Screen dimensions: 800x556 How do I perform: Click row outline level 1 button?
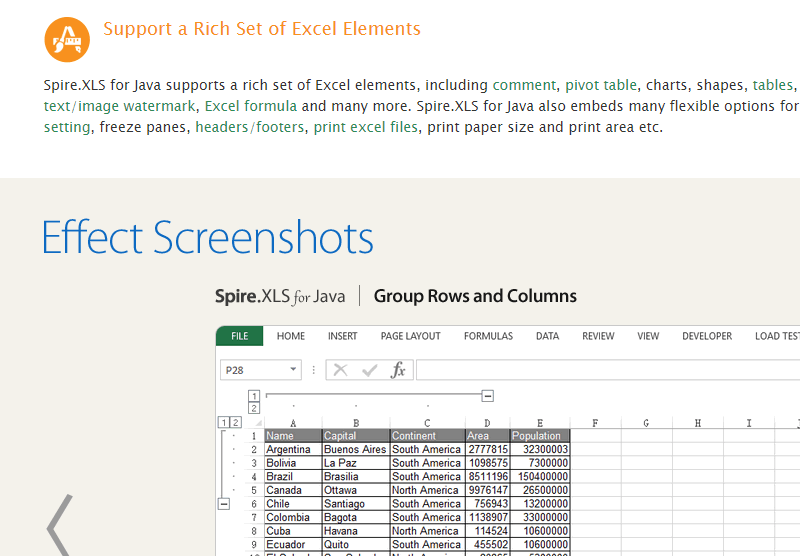pos(223,422)
